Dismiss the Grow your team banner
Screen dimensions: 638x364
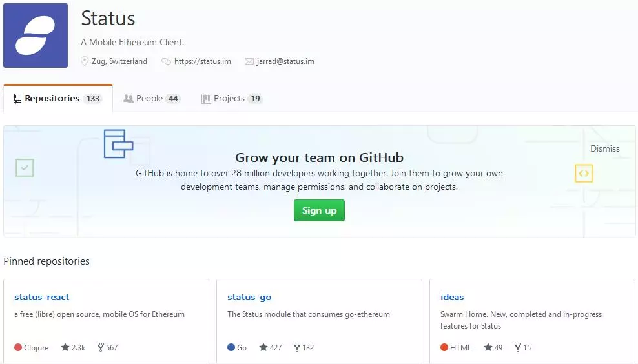tap(604, 149)
